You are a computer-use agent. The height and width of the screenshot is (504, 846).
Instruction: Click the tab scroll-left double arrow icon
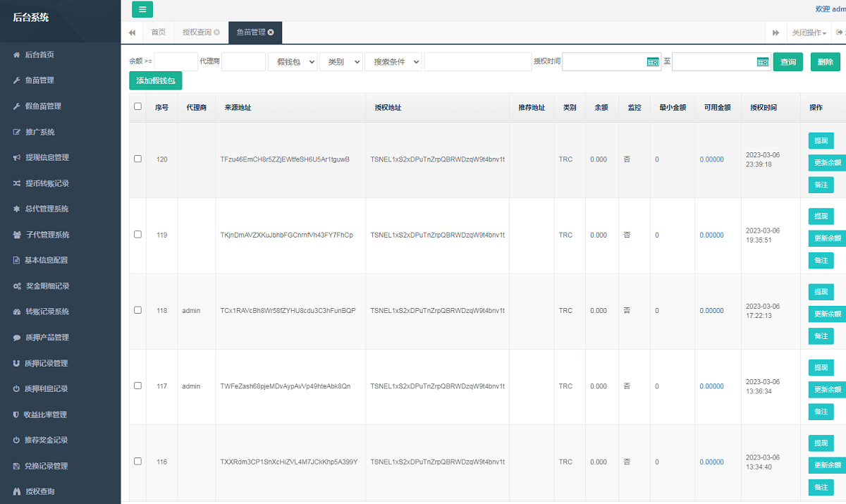coord(132,32)
